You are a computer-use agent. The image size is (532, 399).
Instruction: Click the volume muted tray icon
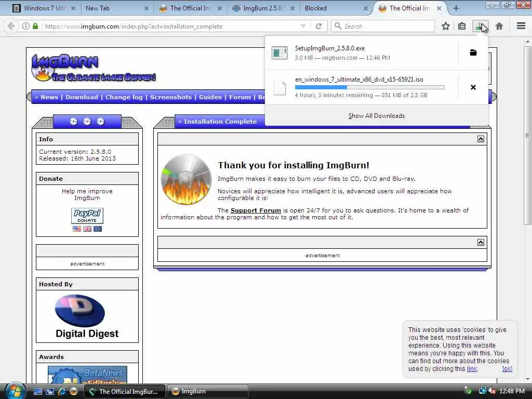(491, 391)
